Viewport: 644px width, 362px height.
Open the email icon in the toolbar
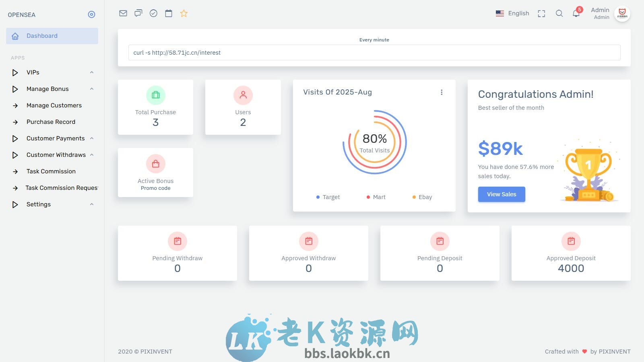(123, 13)
